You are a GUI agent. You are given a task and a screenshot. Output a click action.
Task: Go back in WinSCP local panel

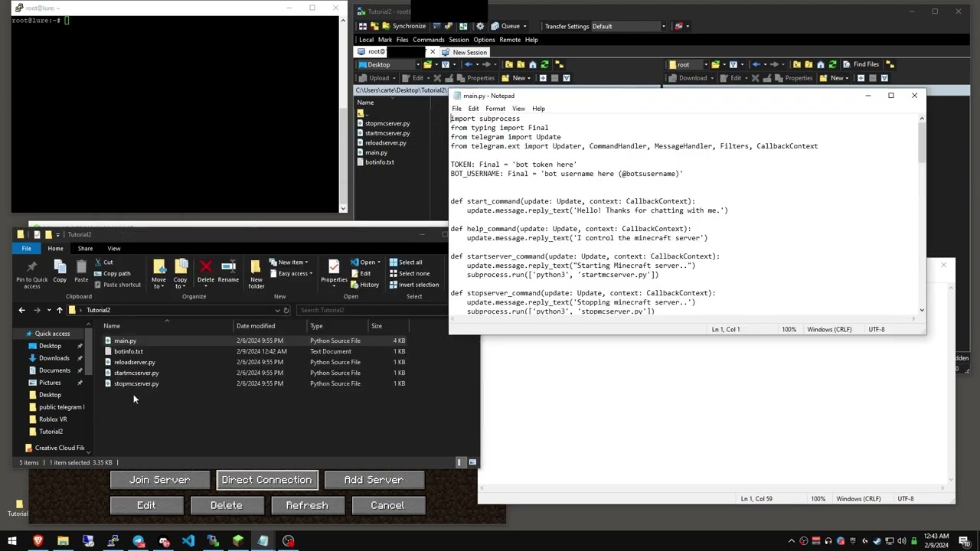pos(469,64)
